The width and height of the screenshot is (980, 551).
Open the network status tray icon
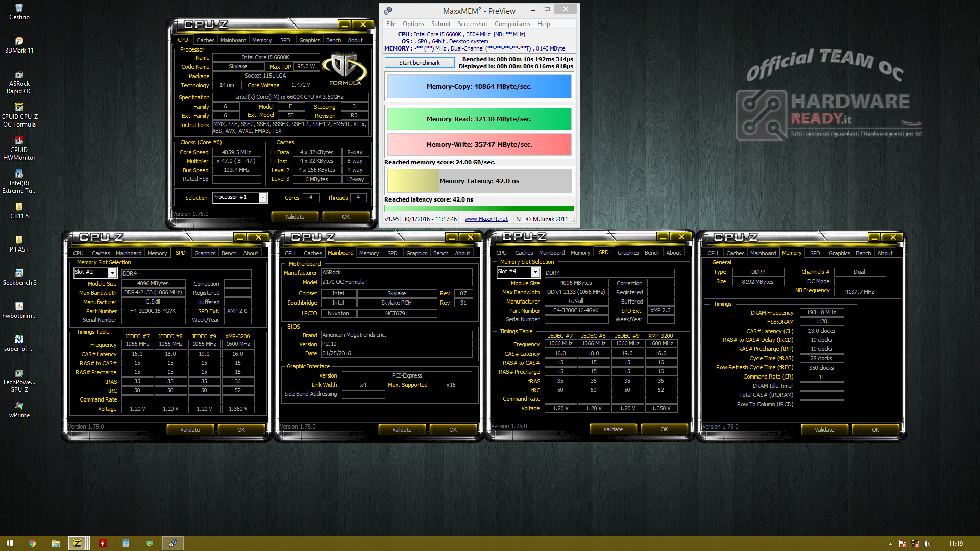[915, 544]
